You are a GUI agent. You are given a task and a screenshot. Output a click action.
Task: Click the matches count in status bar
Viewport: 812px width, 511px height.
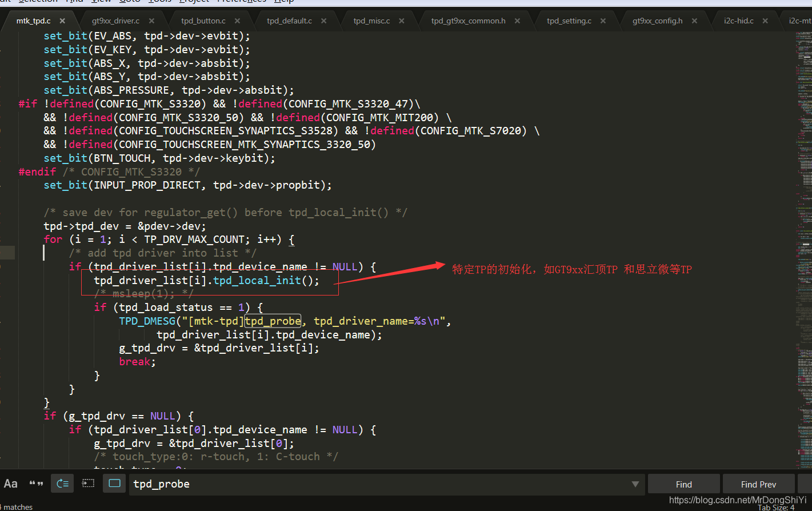pos(17,507)
